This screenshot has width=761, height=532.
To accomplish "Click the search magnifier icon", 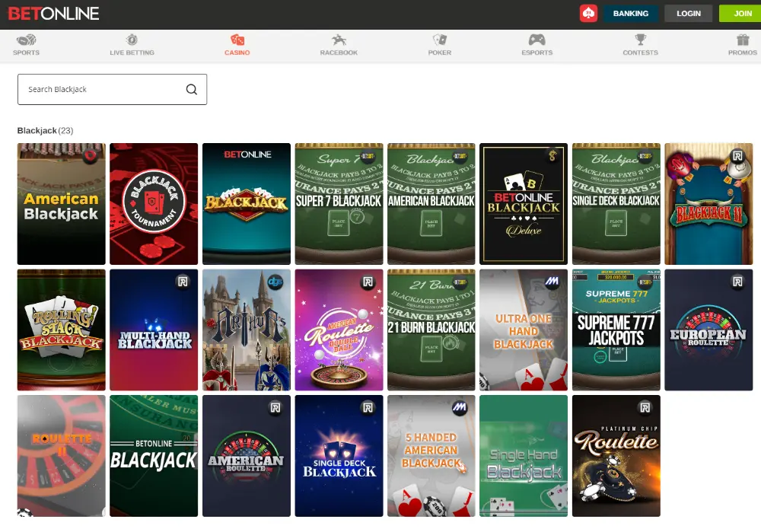I will (192, 89).
